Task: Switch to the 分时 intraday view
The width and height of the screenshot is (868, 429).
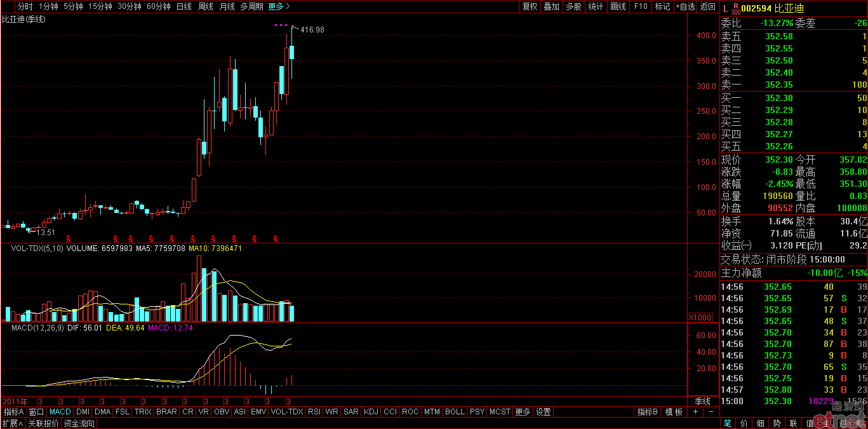Action: (x=25, y=6)
